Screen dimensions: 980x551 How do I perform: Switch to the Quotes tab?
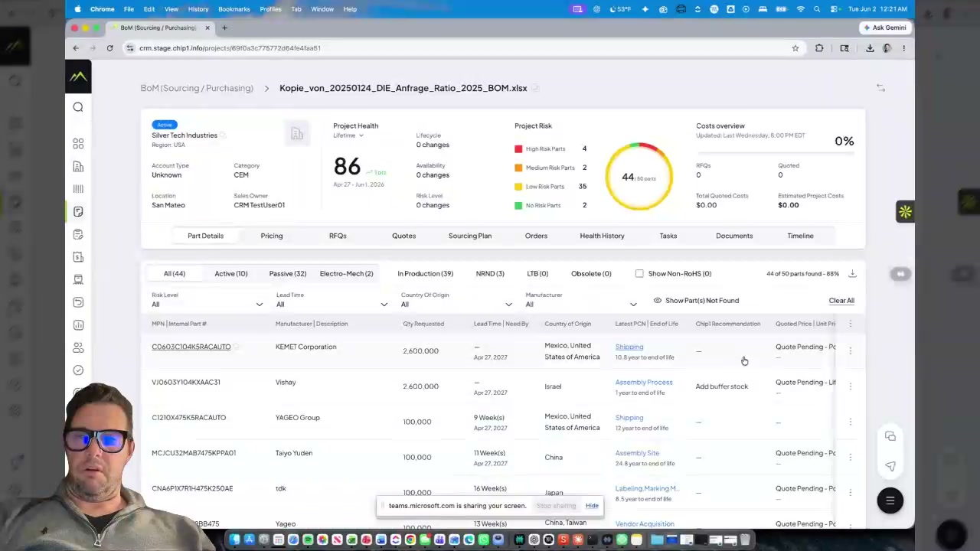click(403, 236)
